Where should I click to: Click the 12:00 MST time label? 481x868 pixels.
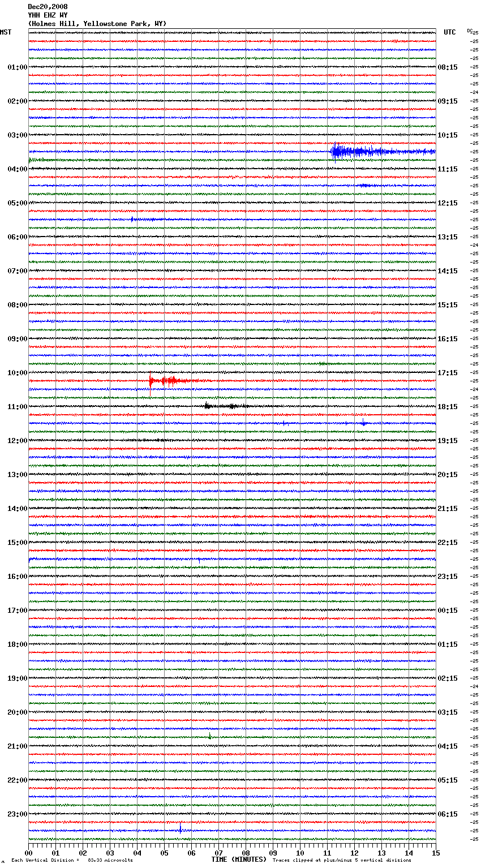click(x=18, y=441)
